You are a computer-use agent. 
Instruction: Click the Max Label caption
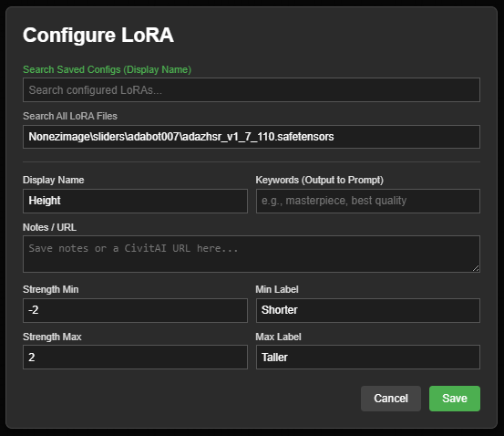pyautogui.click(x=278, y=337)
